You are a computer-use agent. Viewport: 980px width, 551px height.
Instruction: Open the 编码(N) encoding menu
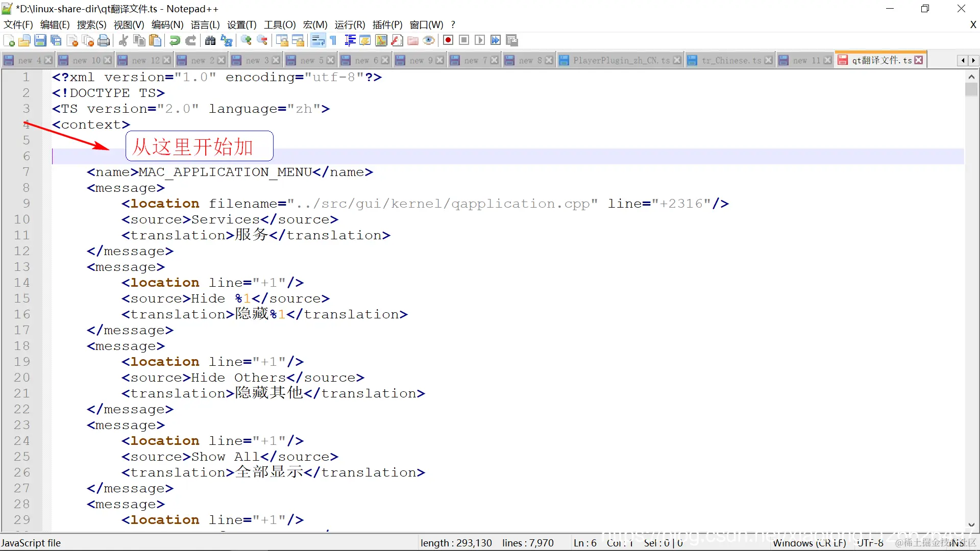tap(167, 25)
